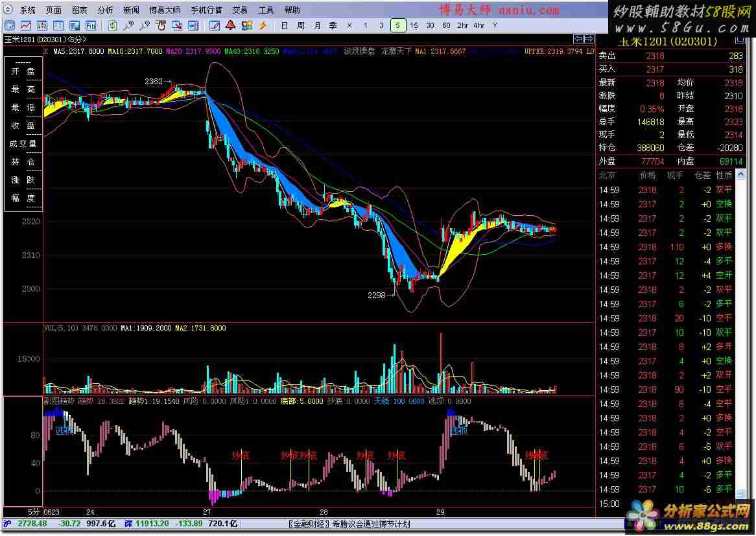This screenshot has height=536, width=756.
Task: Click the left arrow icon above the chart
Action: 578,38
